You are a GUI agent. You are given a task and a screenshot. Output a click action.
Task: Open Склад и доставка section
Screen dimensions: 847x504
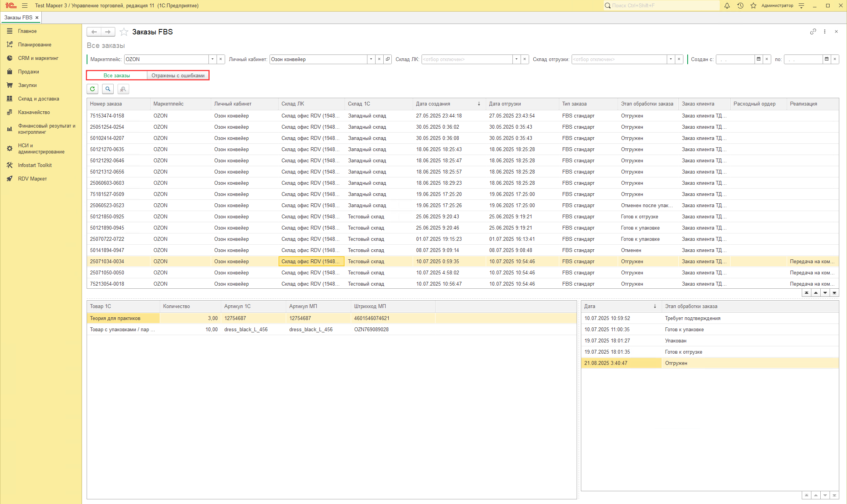click(38, 99)
